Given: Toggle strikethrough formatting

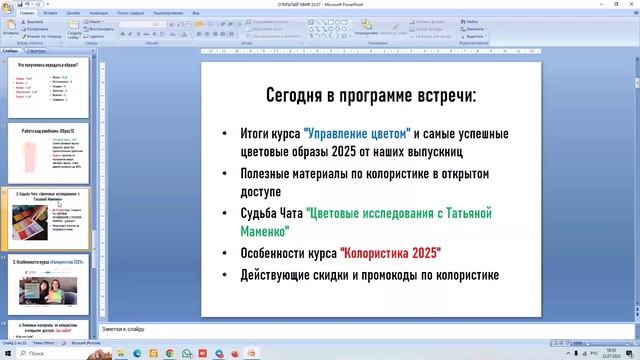Looking at the screenshot, I should pyautogui.click(x=146, y=34).
